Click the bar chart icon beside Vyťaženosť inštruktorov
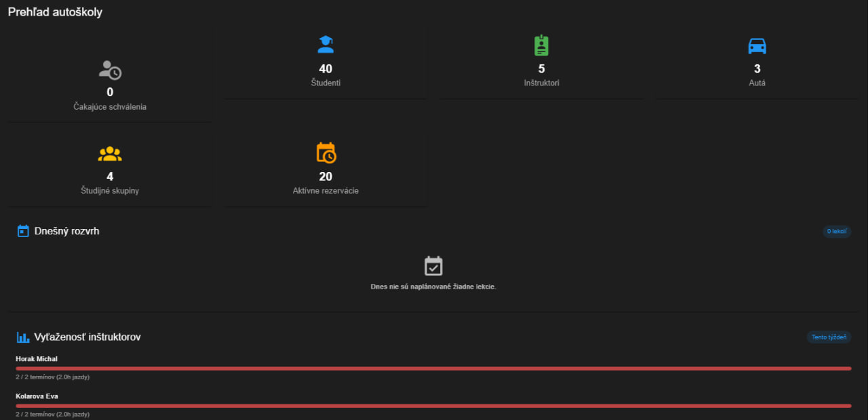Image resolution: width=868 pixels, height=420 pixels. 23,337
